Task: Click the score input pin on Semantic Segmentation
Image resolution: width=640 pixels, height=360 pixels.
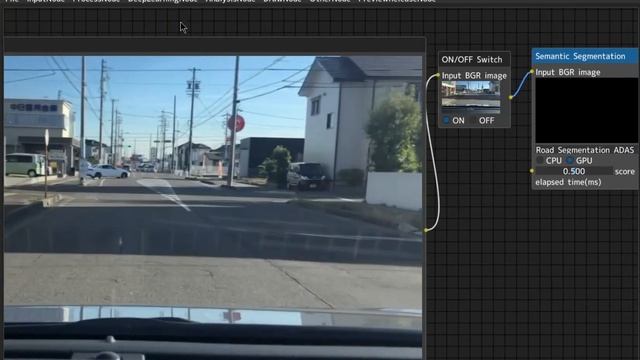Action: pyautogui.click(x=532, y=171)
